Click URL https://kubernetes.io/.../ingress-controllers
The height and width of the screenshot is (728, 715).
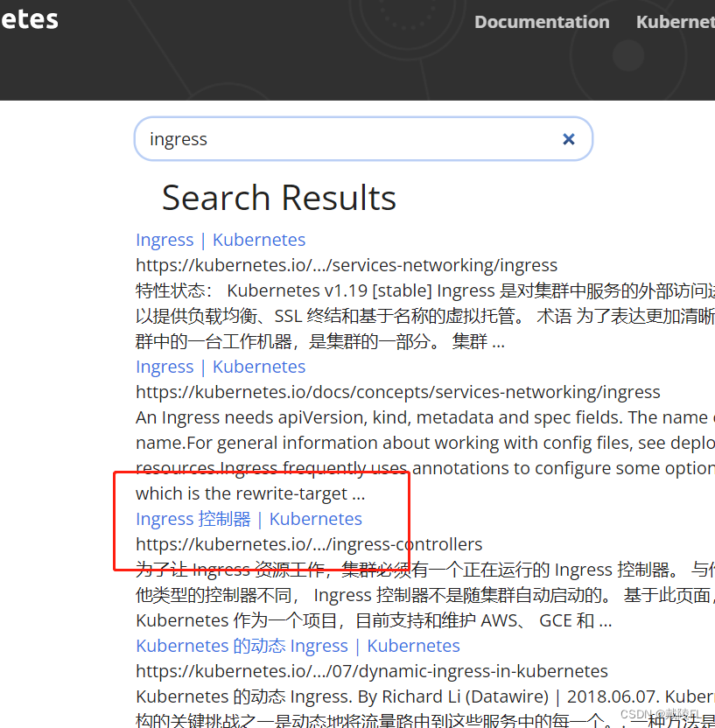(x=309, y=544)
